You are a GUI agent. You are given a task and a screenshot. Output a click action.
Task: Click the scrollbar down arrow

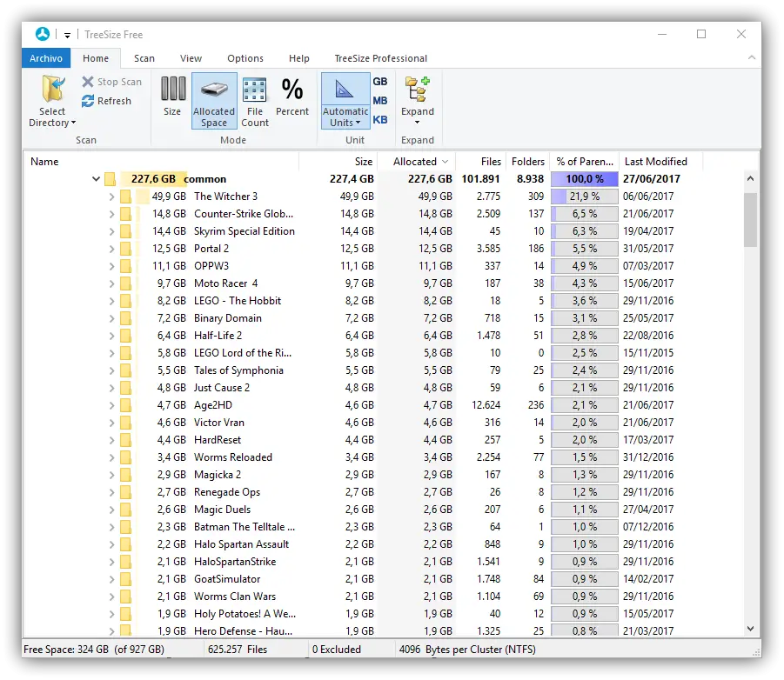pyautogui.click(x=750, y=629)
